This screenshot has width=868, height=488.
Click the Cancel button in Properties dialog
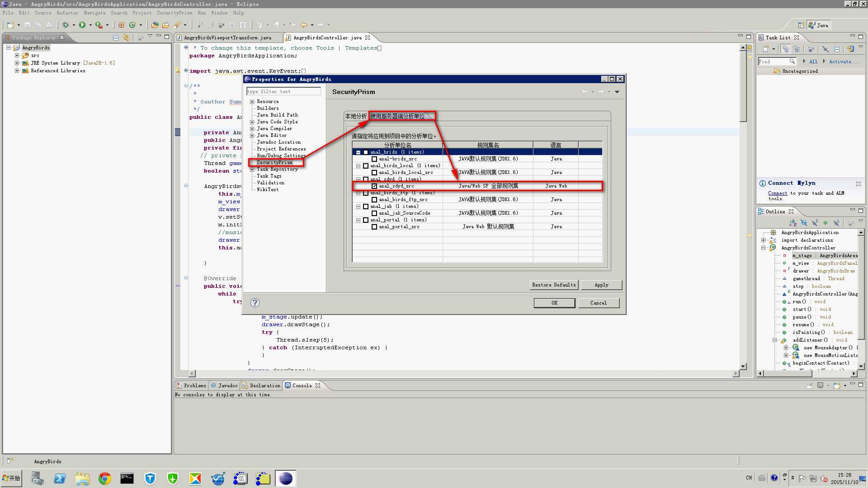click(598, 303)
